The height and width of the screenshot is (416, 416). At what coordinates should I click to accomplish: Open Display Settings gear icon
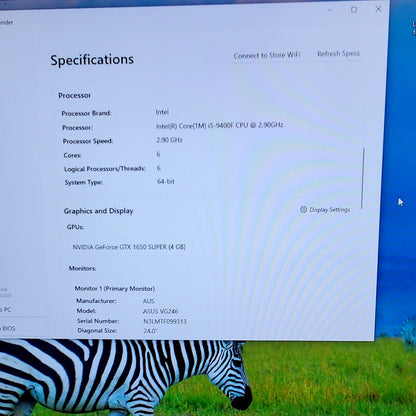pyautogui.click(x=303, y=209)
